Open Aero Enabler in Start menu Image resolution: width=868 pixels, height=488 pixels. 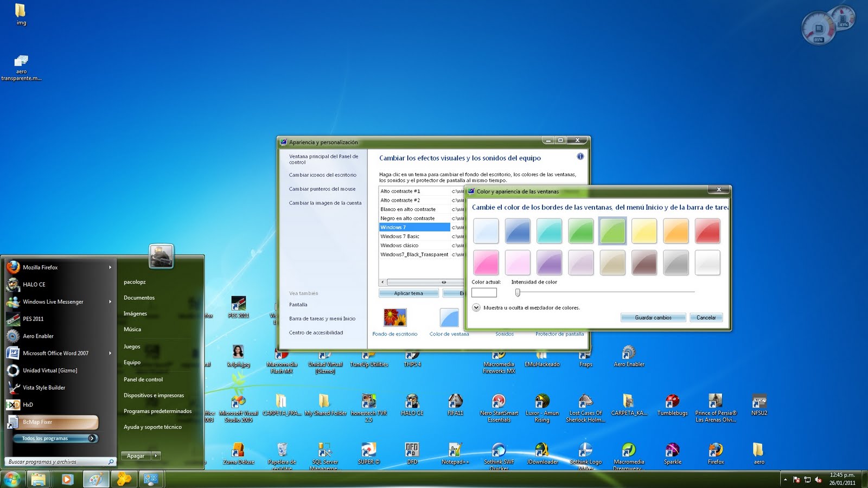[59, 336]
